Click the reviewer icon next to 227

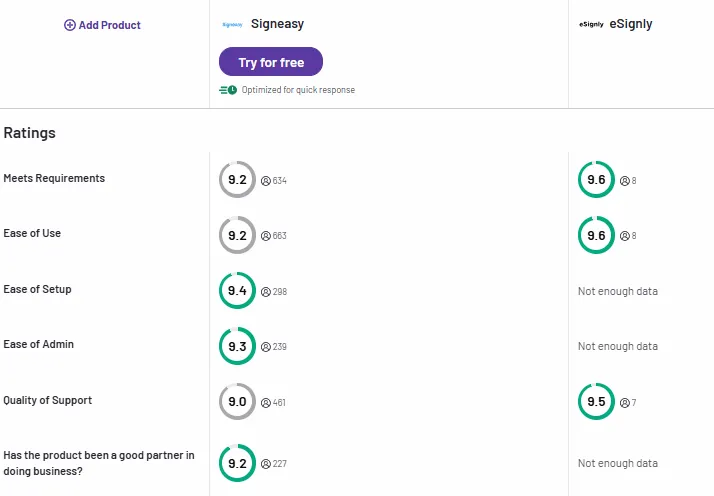[266, 464]
